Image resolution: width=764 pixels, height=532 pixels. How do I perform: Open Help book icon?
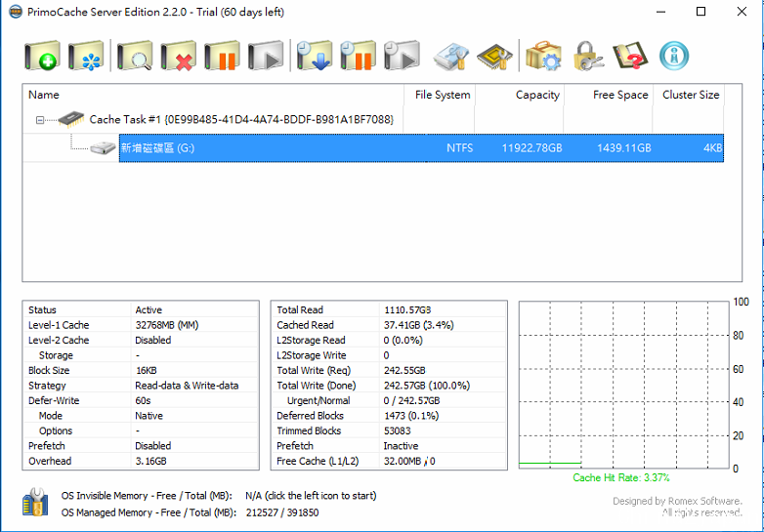tap(630, 56)
